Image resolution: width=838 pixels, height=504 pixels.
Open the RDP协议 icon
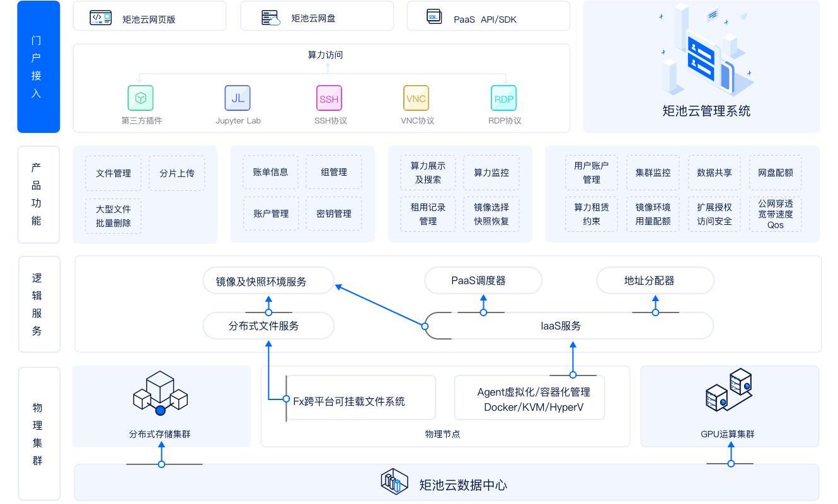click(x=503, y=98)
